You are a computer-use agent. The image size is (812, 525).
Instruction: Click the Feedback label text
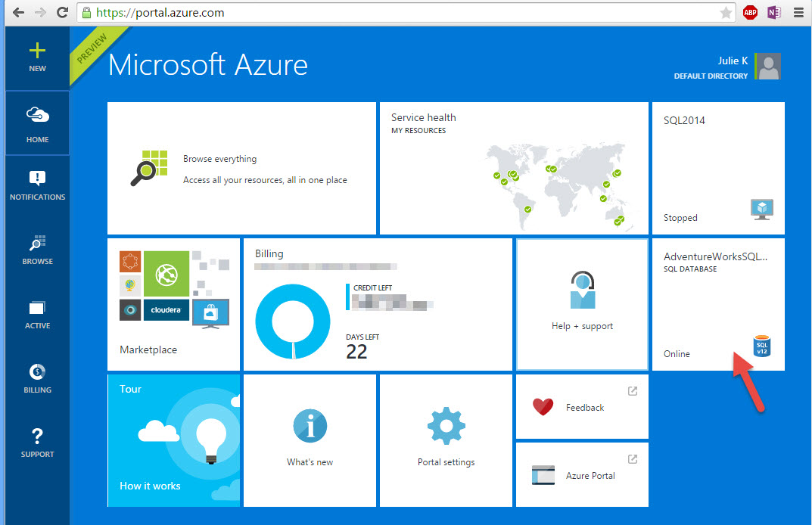tap(585, 408)
